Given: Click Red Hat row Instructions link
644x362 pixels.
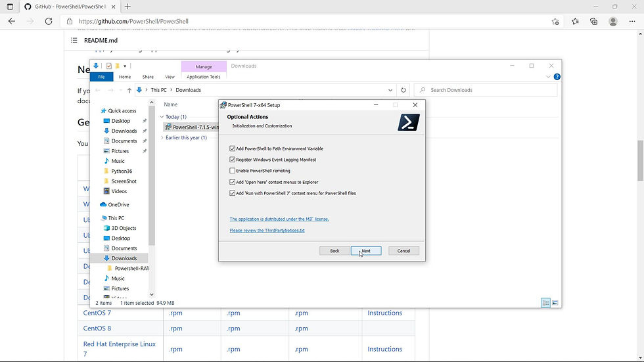Looking at the screenshot, I should 385,350.
